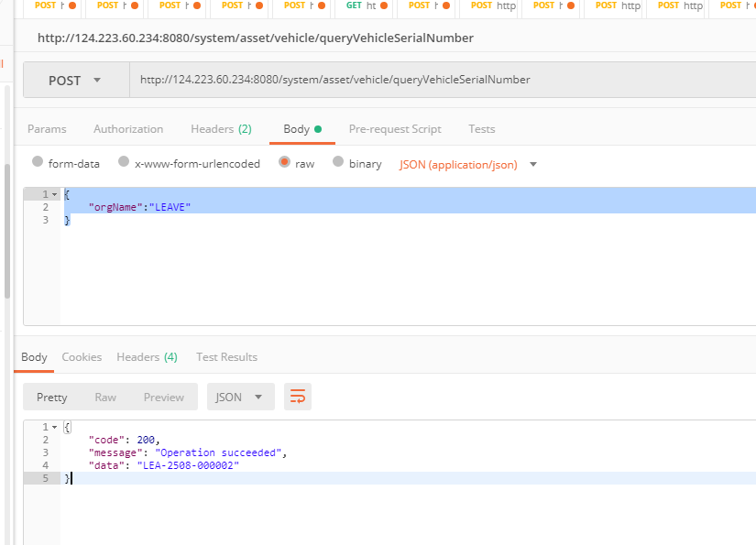The width and height of the screenshot is (756, 545).
Task: Select the x-www-form-urlencoded body option
Action: [122, 163]
